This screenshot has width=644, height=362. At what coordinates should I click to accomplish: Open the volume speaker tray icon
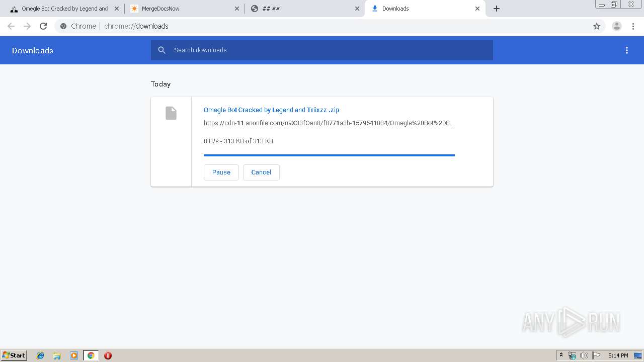(x=584, y=355)
